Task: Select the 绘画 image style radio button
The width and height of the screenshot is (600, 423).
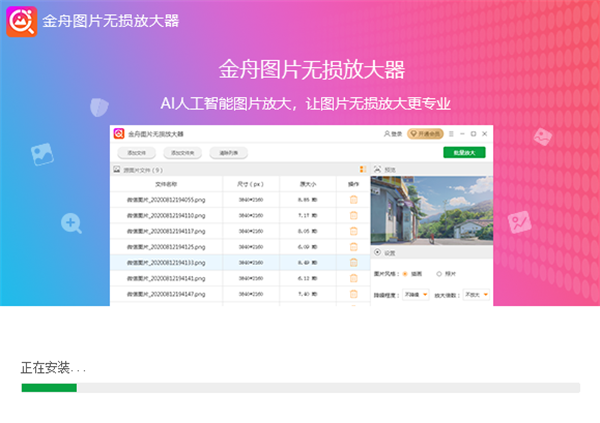Action: (405, 273)
